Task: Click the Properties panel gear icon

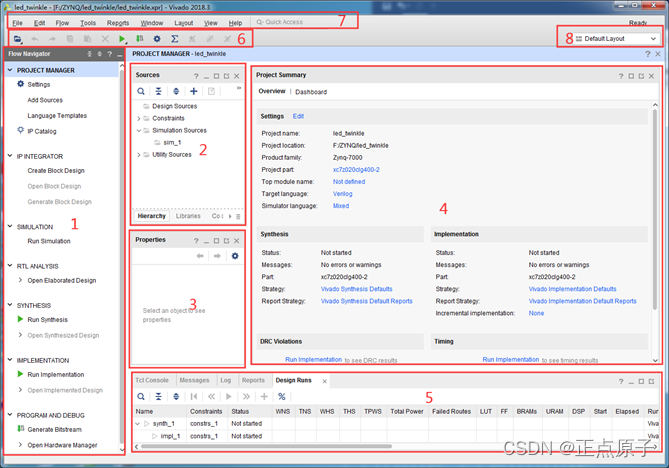Action: [235, 256]
